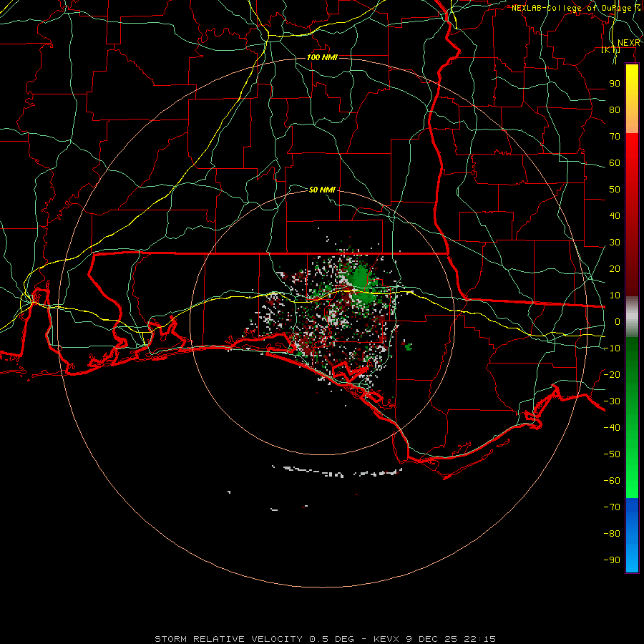Click the 70 value on velocity scale
Viewport: 644px width, 644px height.
click(615, 137)
